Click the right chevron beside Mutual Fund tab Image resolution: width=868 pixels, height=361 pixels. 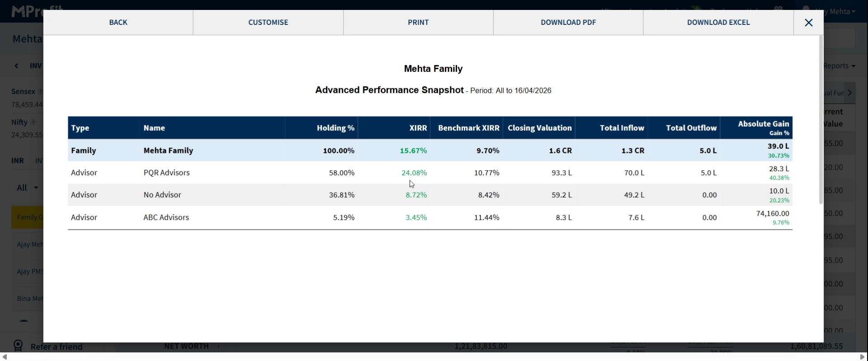850,93
